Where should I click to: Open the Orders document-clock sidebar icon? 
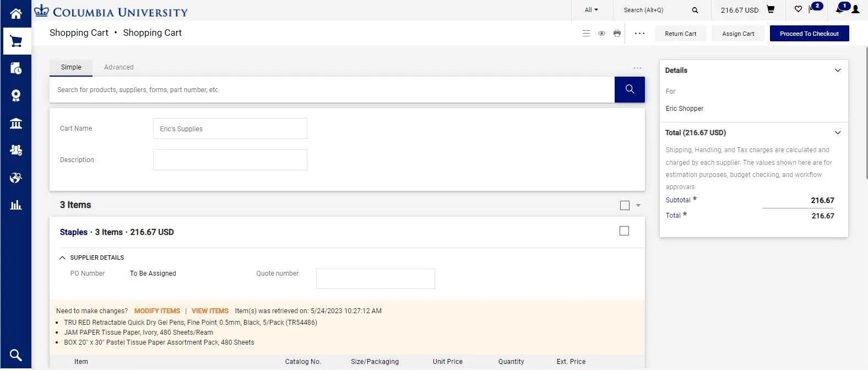coord(16,68)
